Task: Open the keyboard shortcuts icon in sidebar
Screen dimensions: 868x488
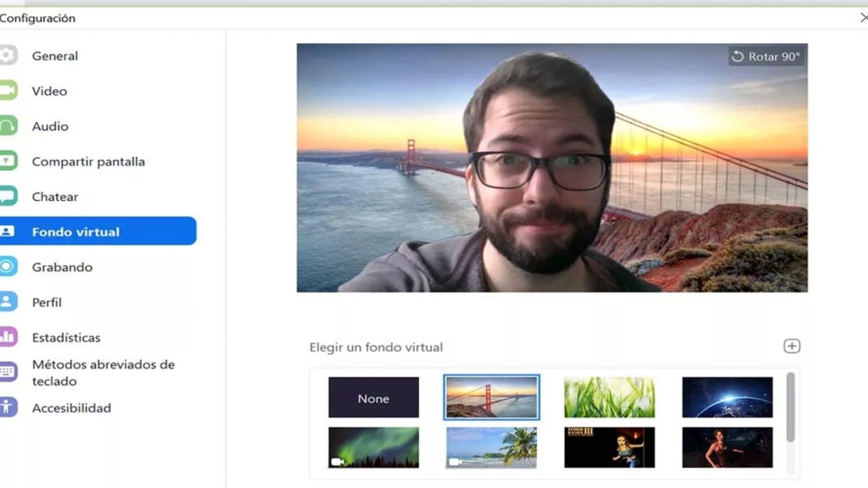Action: 7,372
